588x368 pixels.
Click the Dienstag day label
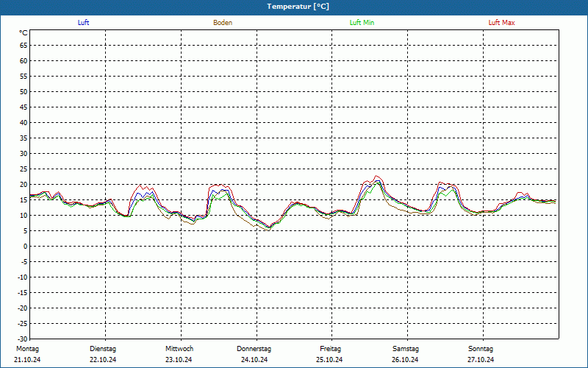click(103, 349)
